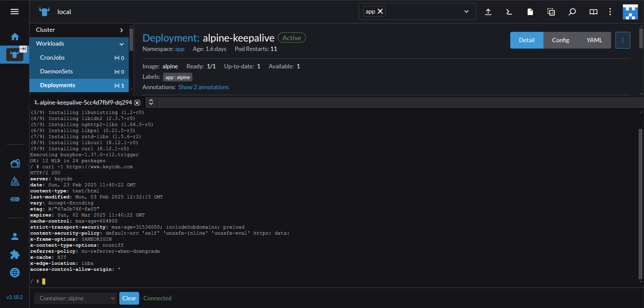Select DaemonSets in Workloads

point(79,71)
